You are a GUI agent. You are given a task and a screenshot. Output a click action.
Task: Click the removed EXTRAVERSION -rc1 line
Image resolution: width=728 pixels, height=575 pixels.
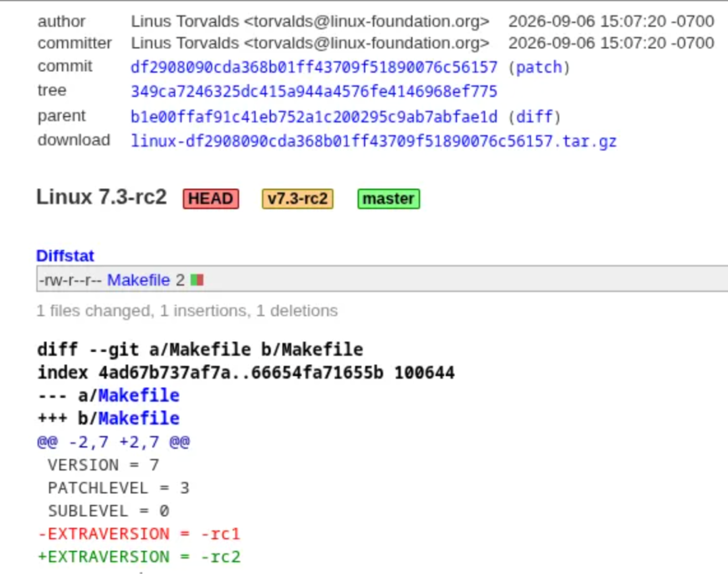(139, 534)
